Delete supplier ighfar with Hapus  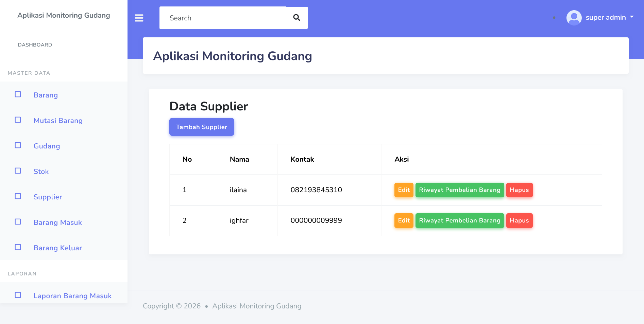[519, 220]
